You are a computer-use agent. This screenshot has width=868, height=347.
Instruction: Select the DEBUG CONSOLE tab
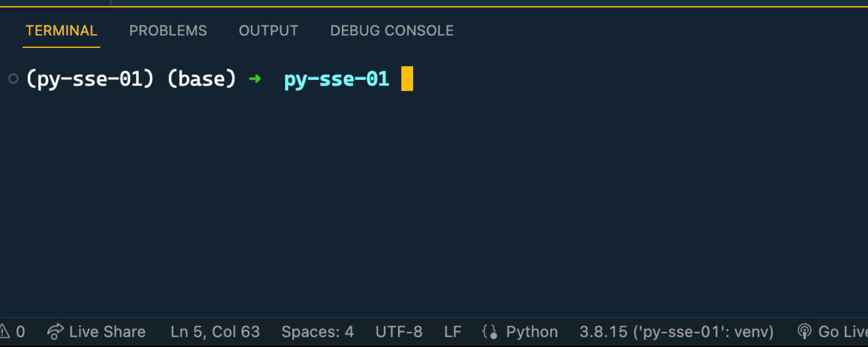pos(392,31)
